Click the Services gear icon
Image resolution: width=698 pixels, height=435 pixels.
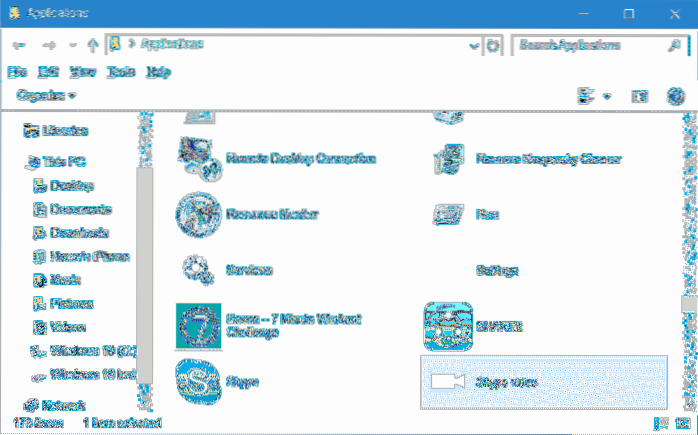[x=198, y=269]
